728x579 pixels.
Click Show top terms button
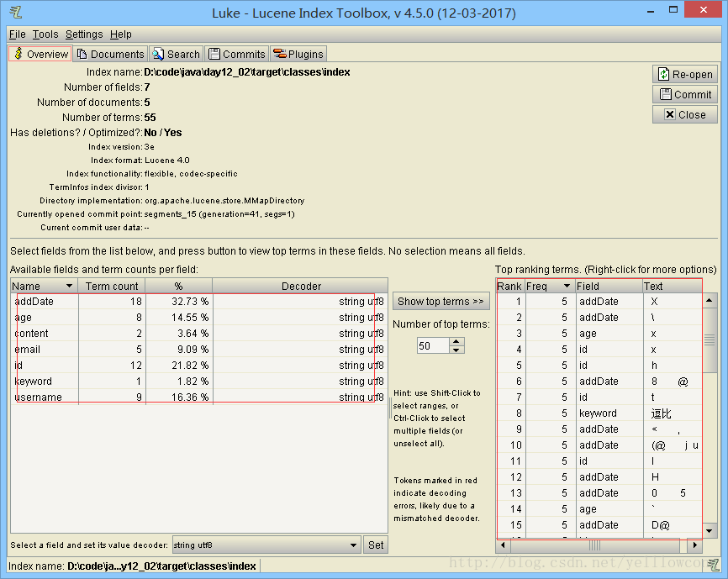tap(441, 301)
